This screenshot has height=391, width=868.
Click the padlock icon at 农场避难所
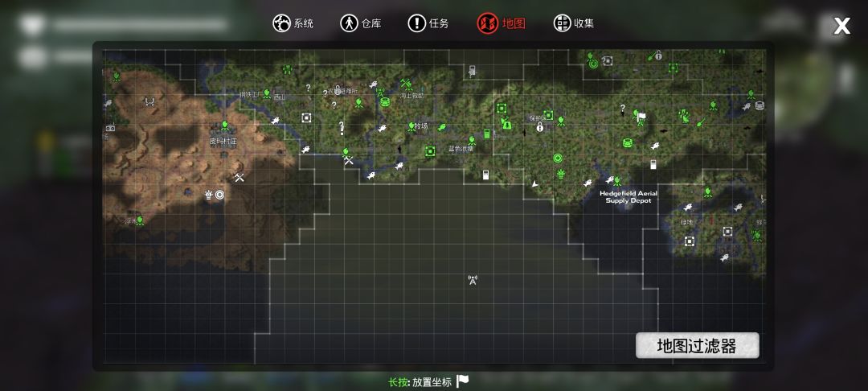337,90
